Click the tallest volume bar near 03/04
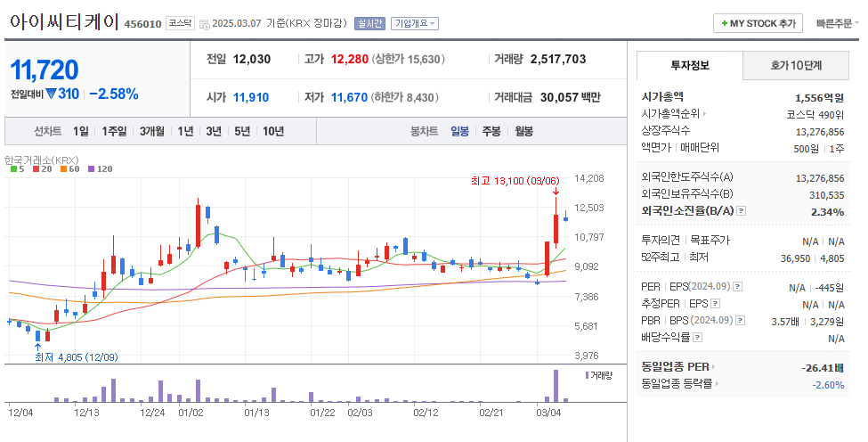Screen dimensions: 868x442 (x=556, y=386)
